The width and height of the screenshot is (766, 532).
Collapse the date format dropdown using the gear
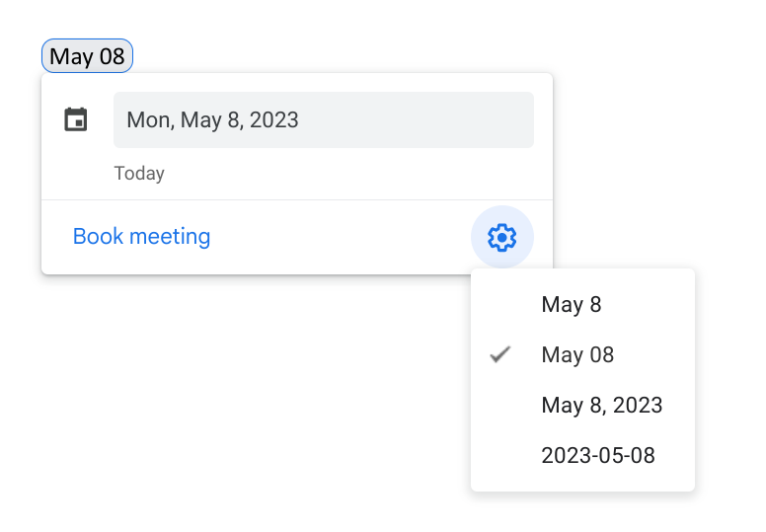click(502, 237)
